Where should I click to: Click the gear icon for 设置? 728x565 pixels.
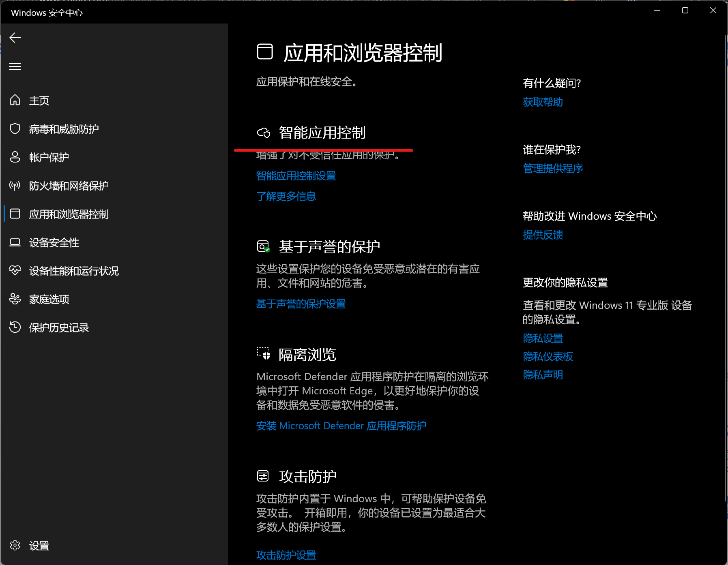(x=15, y=545)
